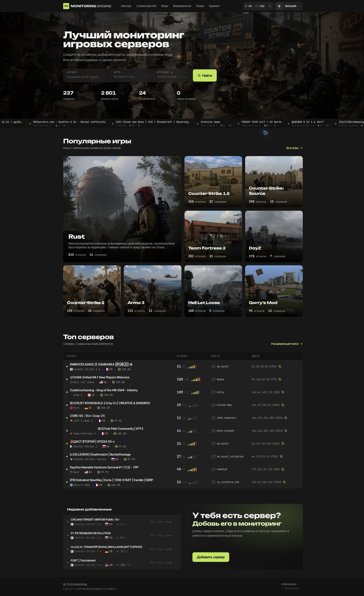Go to the Банлист menu item

click(214, 6)
